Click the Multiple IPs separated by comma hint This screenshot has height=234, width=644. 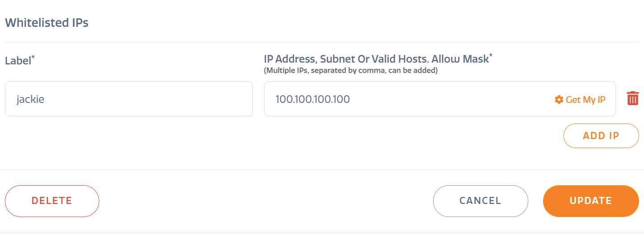351,71
